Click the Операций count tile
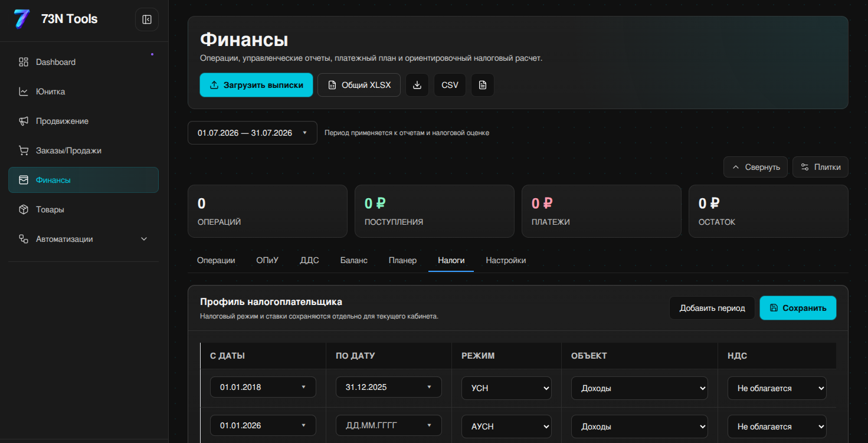This screenshot has height=443, width=868. click(267, 211)
